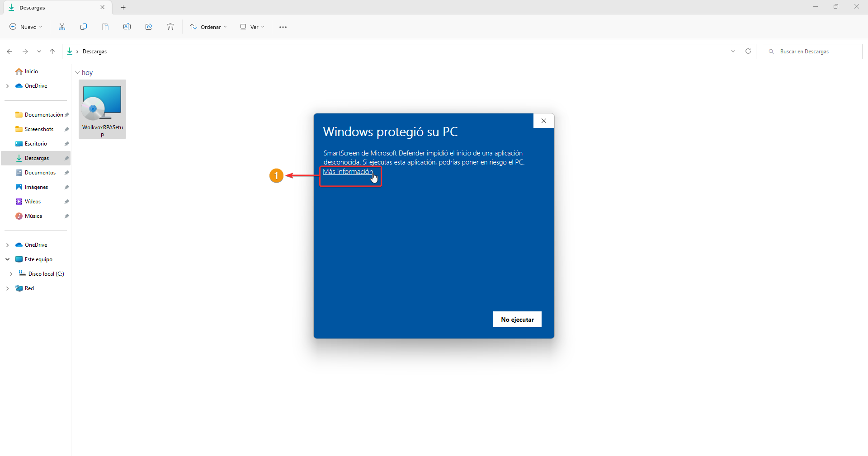Open Imágenes in the sidebar
Screen dimensions: 868x456
pyautogui.click(x=36, y=187)
